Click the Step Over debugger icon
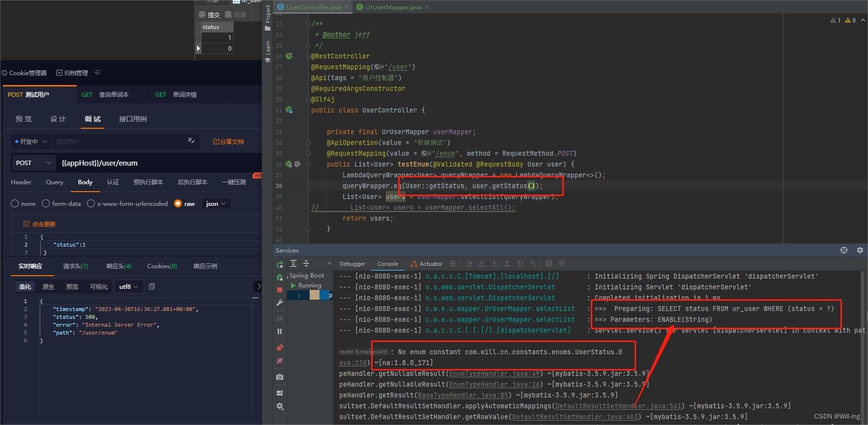This screenshot has width=868, height=425. tap(469, 263)
